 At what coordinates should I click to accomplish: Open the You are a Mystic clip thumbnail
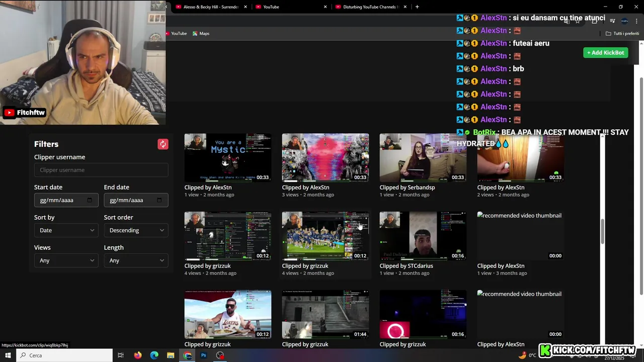click(228, 157)
